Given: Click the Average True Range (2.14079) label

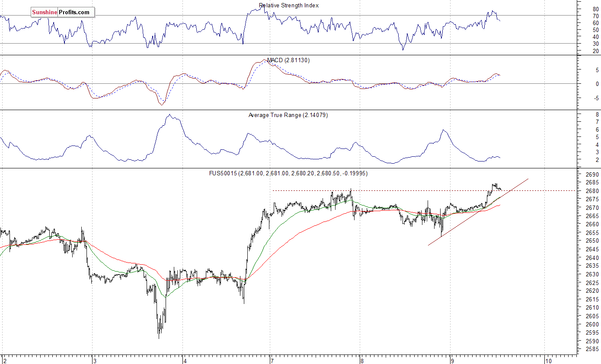Looking at the screenshot, I should (x=288, y=115).
